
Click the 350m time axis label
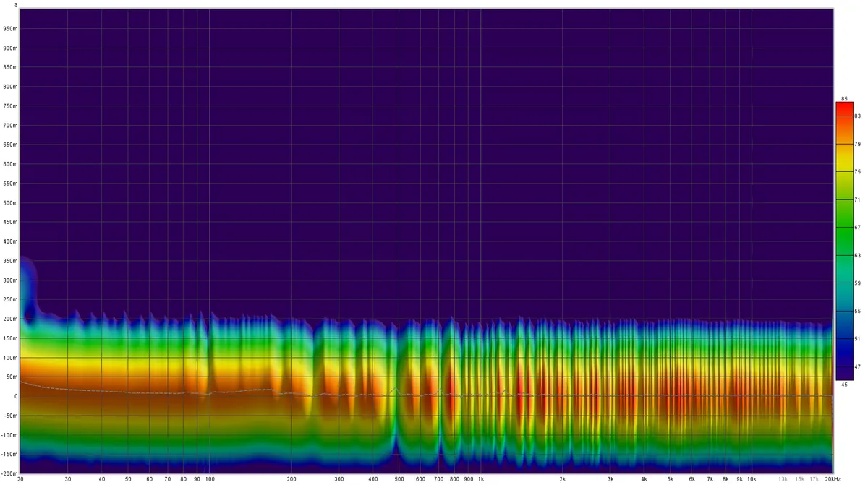(x=10, y=261)
